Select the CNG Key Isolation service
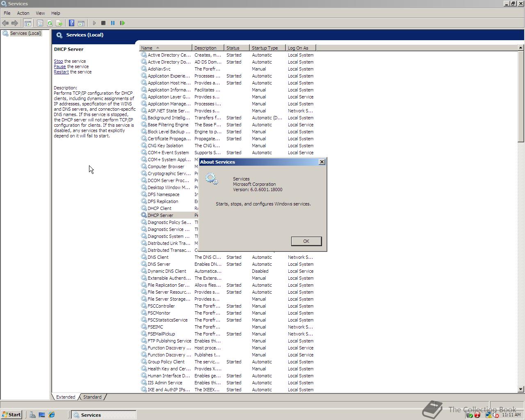 click(x=165, y=146)
